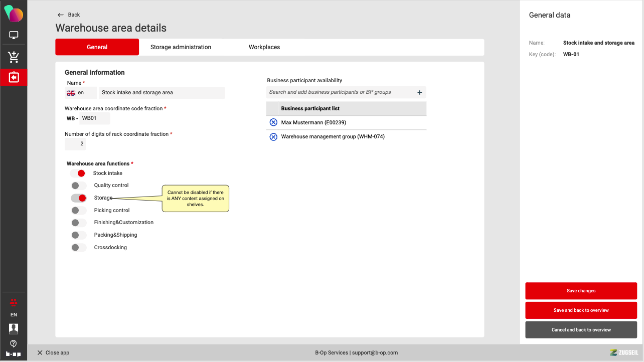Switch to the Storage administration tab
This screenshot has width=644, height=362.
[x=181, y=47]
